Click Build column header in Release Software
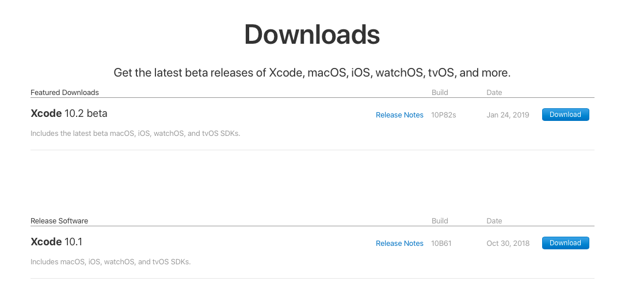Viewport: 644px width, 300px height. point(440,221)
